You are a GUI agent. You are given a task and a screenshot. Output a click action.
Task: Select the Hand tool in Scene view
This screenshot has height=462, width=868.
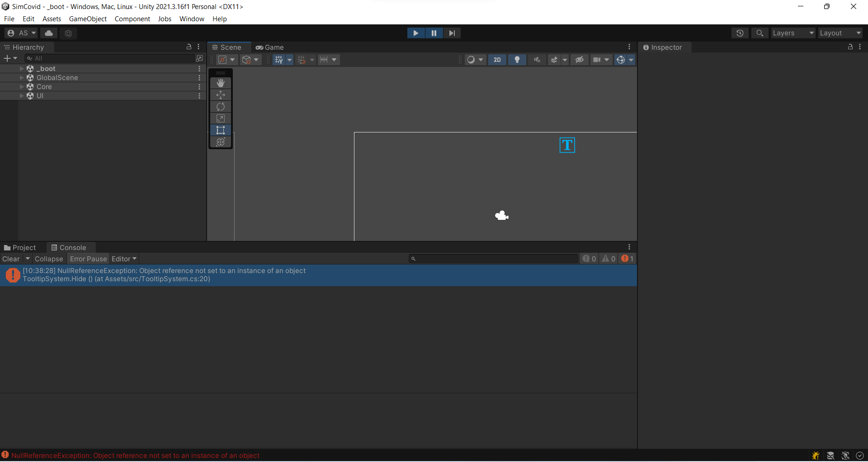click(220, 83)
